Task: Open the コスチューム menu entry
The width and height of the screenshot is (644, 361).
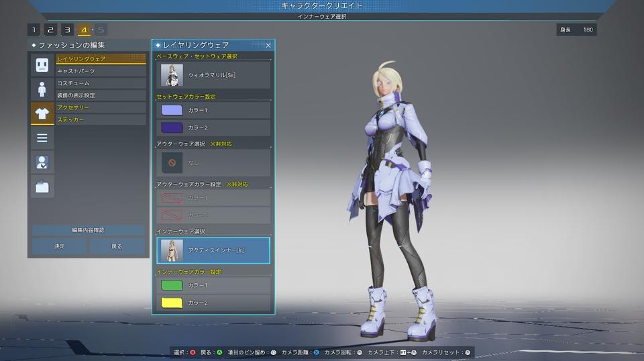Action: [101, 83]
